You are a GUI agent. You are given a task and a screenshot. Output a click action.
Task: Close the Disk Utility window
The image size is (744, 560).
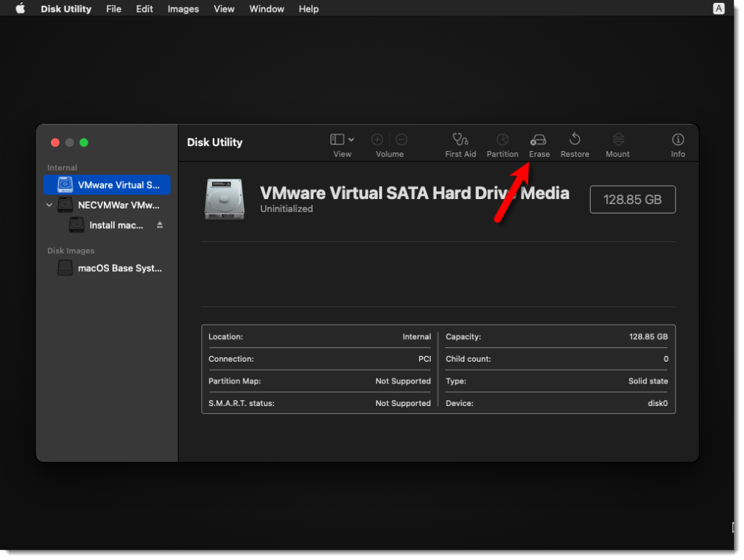click(x=55, y=143)
